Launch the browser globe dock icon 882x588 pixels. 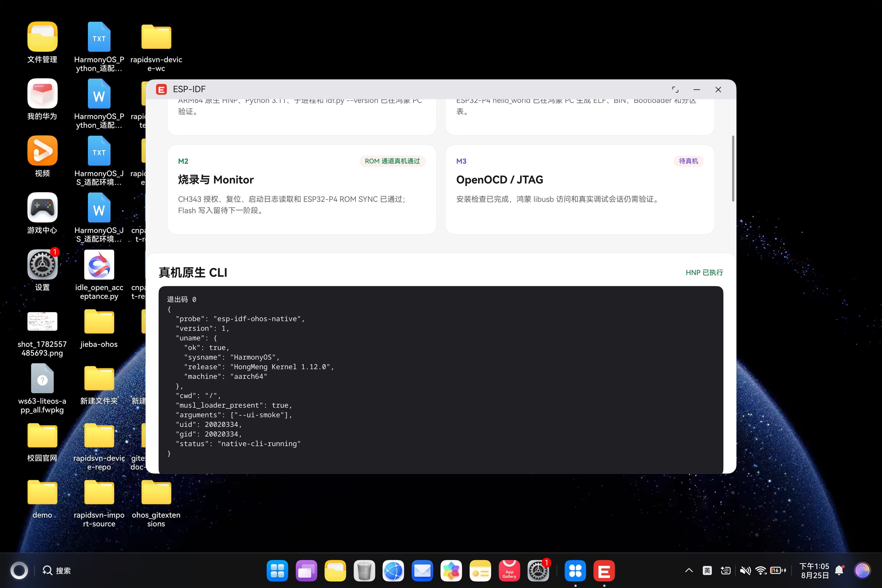click(393, 571)
